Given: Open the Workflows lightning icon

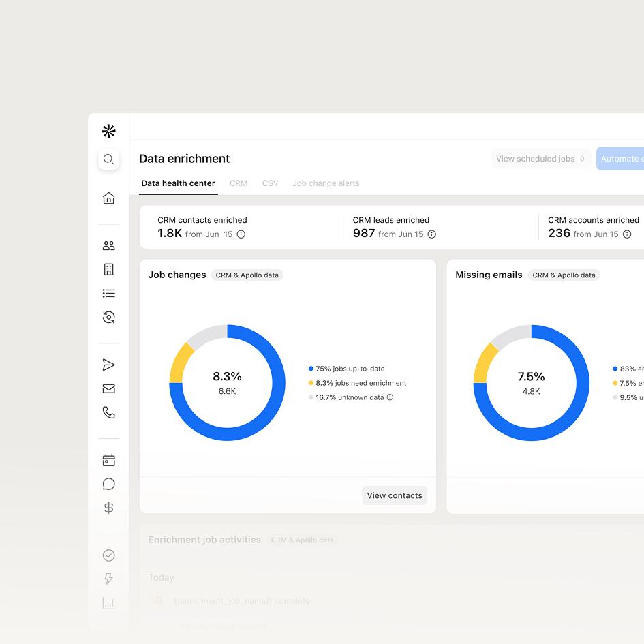Looking at the screenshot, I should point(108,579).
